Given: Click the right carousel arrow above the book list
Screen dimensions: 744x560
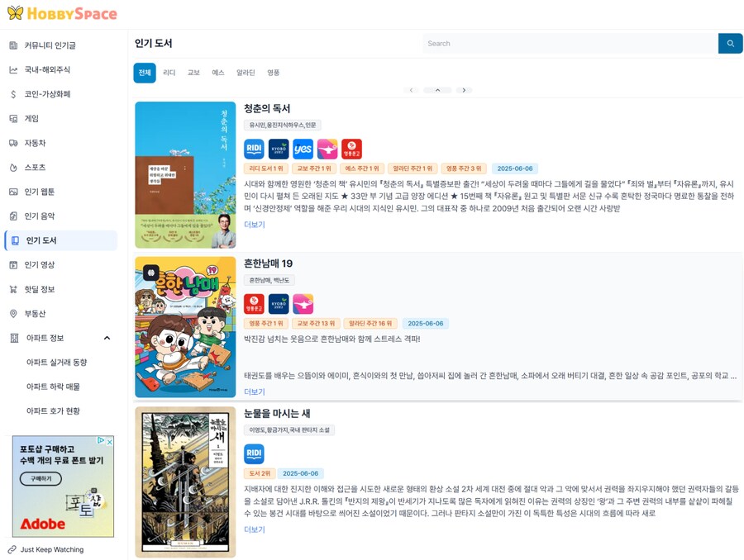Looking at the screenshot, I should point(464,89).
